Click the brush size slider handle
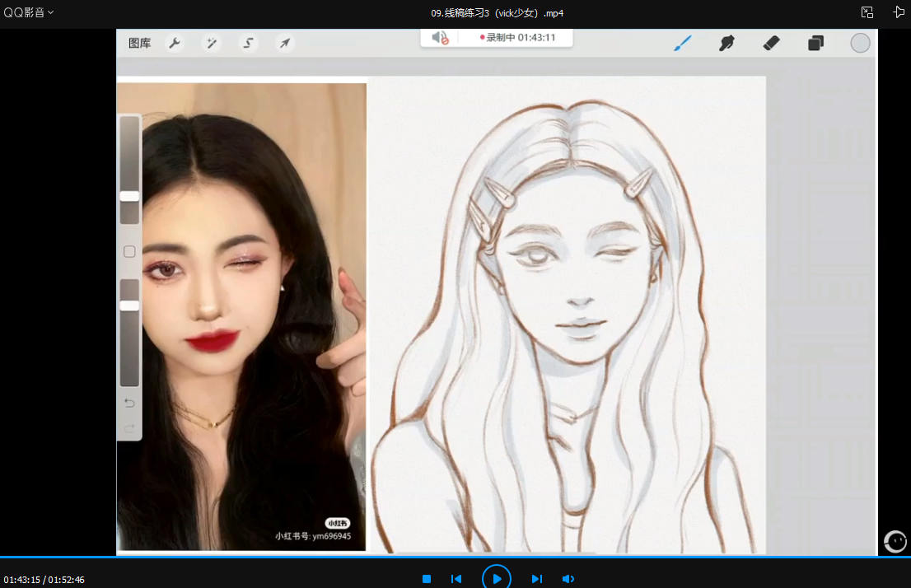The width and height of the screenshot is (911, 588). click(x=129, y=196)
